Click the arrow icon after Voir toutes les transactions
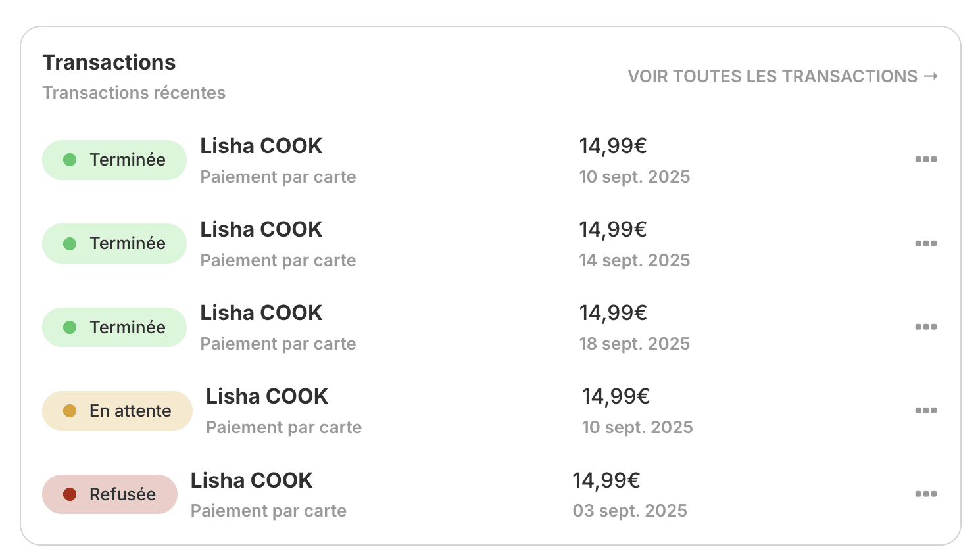This screenshot has height=560, width=980. pos(931,76)
